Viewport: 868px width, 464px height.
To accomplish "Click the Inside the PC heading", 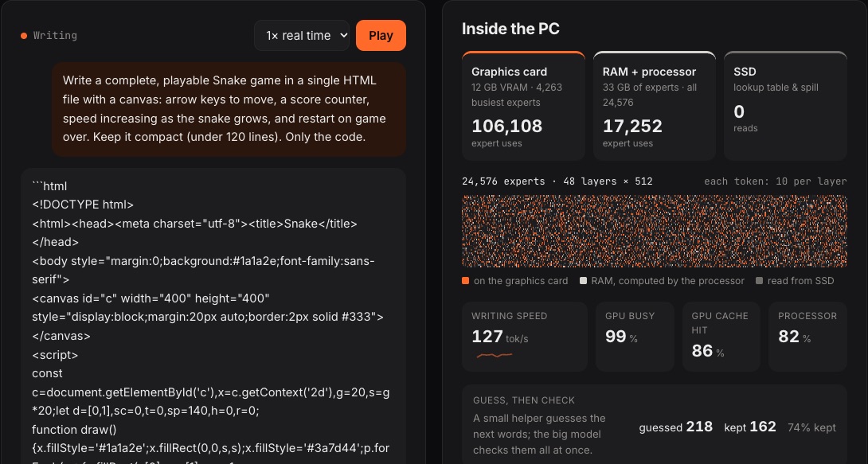I will point(510,29).
